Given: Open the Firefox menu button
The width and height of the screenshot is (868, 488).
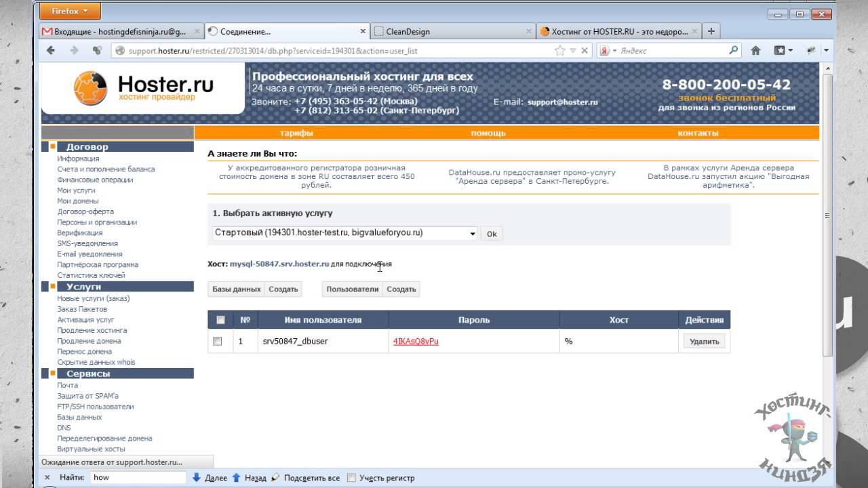Looking at the screenshot, I should pyautogui.click(x=70, y=11).
